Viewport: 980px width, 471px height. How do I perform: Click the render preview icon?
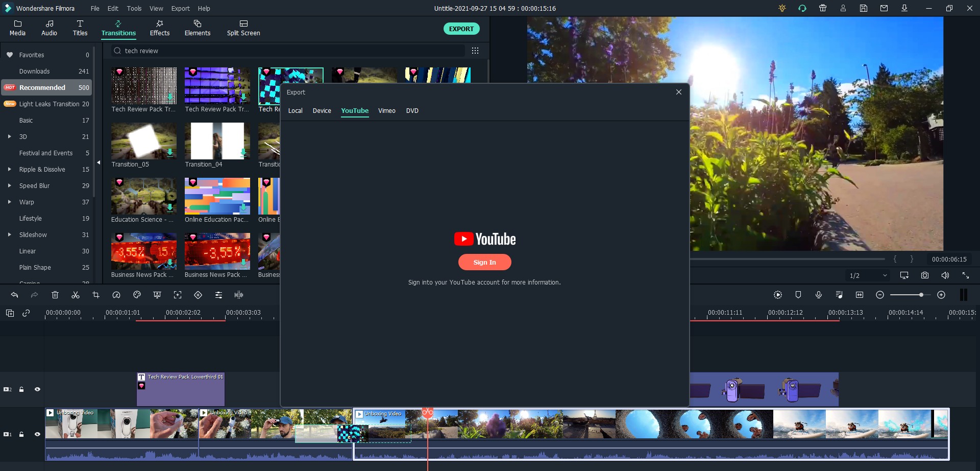pyautogui.click(x=778, y=295)
